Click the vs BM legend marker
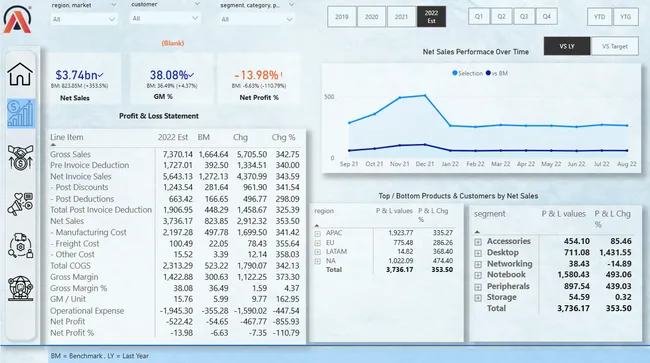Screen dimensions: 650x363 coord(488,73)
